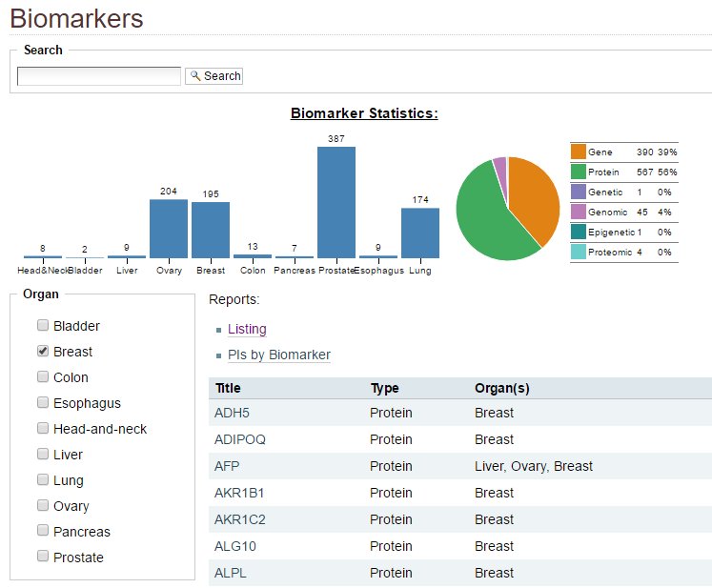712x588 pixels.
Task: Enable the Esophagus organ filter
Action: pos(43,402)
